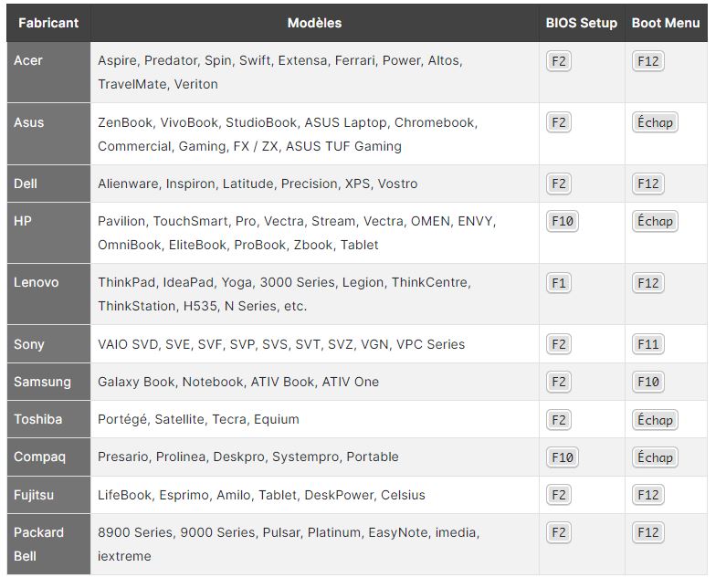Select the Dell manufacturer cell
Screen dimensions: 726x588
point(26,184)
